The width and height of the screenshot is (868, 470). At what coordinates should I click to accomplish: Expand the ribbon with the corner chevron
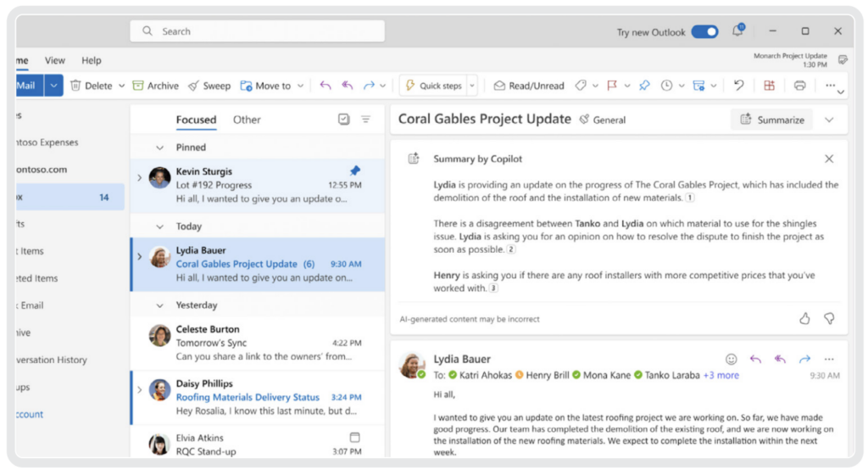point(841,92)
